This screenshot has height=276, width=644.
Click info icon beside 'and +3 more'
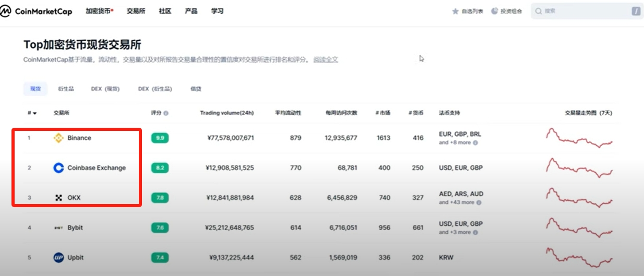(x=475, y=232)
